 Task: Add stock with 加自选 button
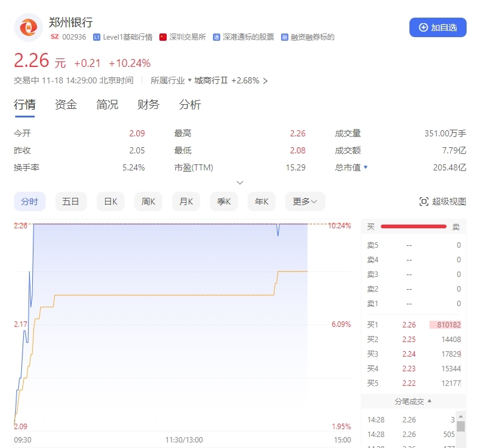tap(438, 27)
